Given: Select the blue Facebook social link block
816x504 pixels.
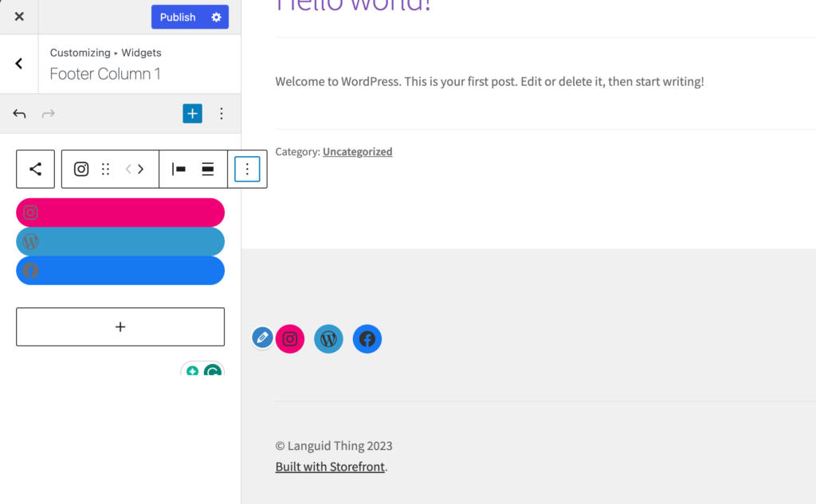Looking at the screenshot, I should pyautogui.click(x=120, y=271).
